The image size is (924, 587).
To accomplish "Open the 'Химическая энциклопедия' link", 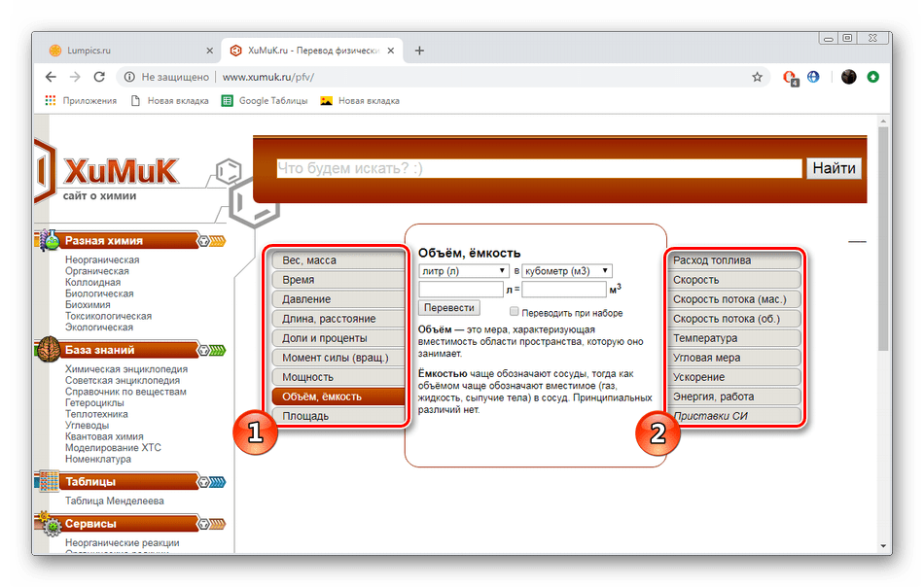I will tap(126, 369).
